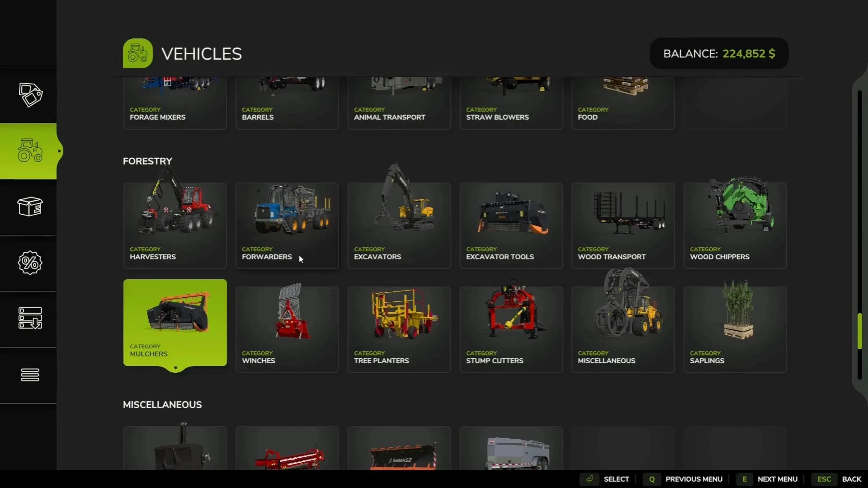Click the black weight card under Miscellaneous
This screenshot has width=868, height=488.
click(x=175, y=448)
